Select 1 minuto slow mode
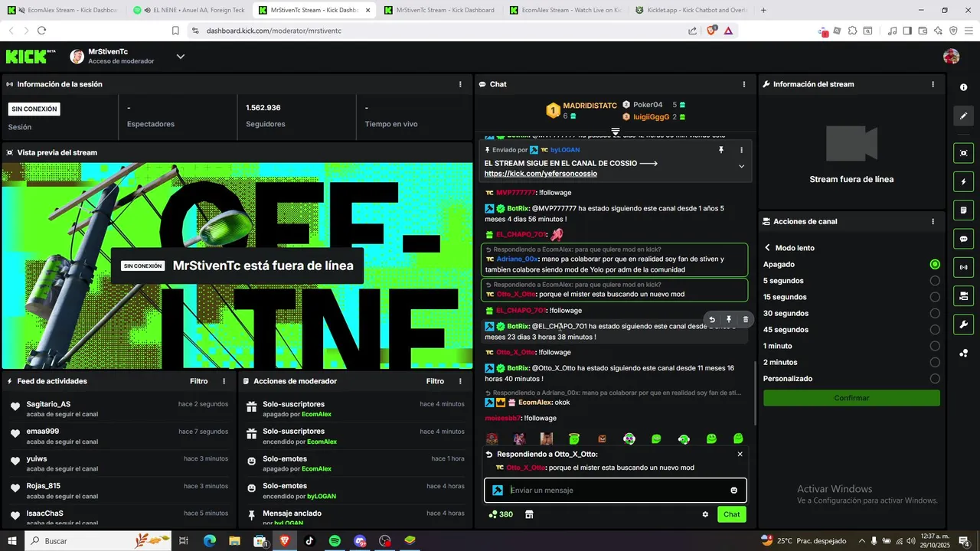980x551 pixels. (935, 346)
